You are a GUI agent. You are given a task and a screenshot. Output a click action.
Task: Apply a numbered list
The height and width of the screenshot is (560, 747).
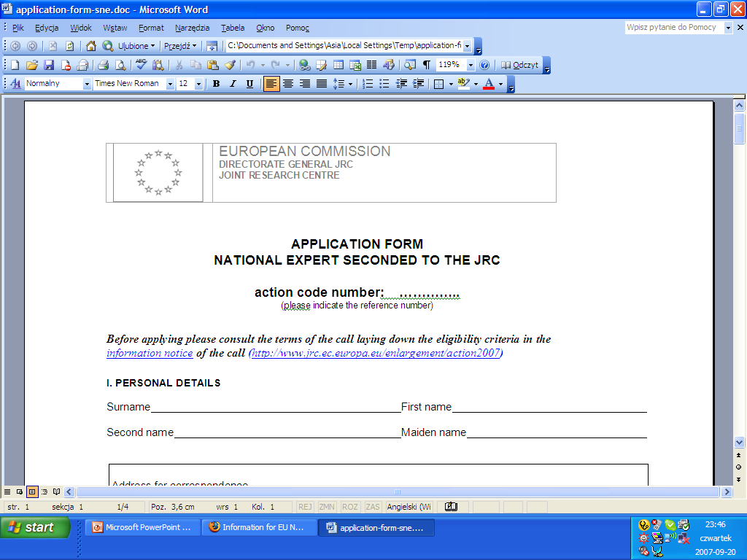pos(368,84)
